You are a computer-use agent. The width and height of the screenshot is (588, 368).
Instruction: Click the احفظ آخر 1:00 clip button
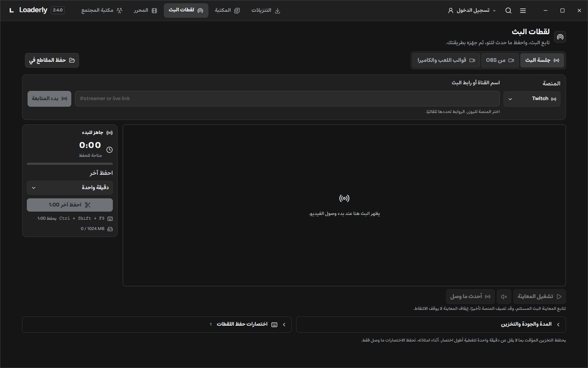click(x=70, y=205)
